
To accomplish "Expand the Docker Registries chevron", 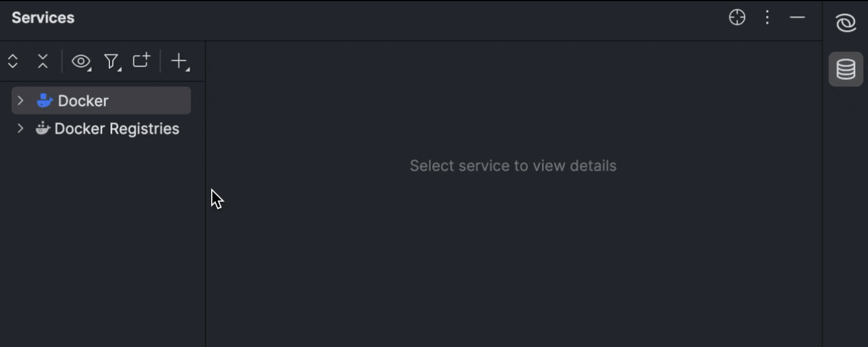I will click(20, 128).
